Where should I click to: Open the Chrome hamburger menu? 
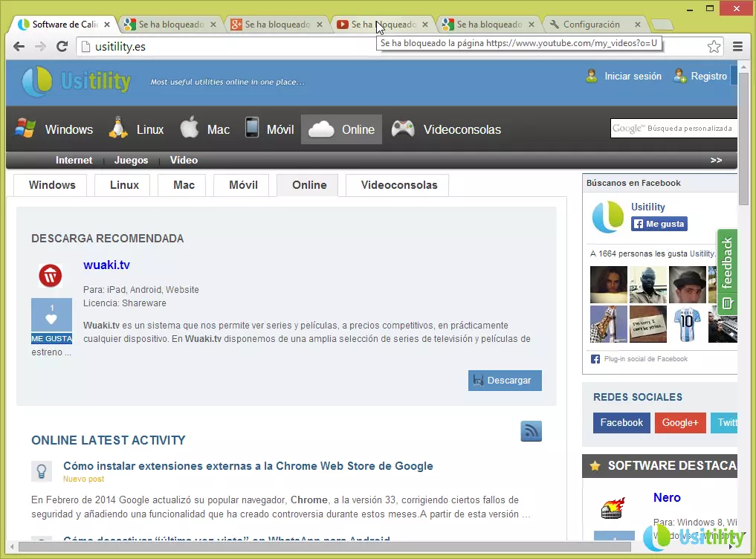[737, 46]
